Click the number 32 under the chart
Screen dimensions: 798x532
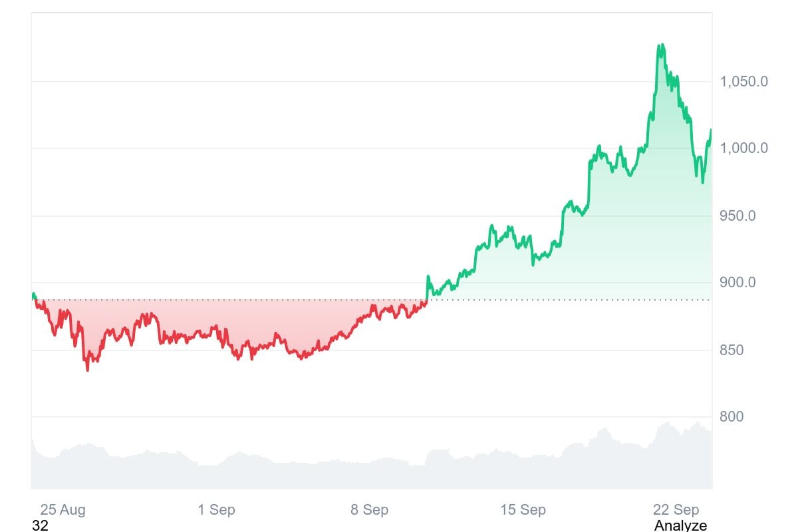[40, 525]
